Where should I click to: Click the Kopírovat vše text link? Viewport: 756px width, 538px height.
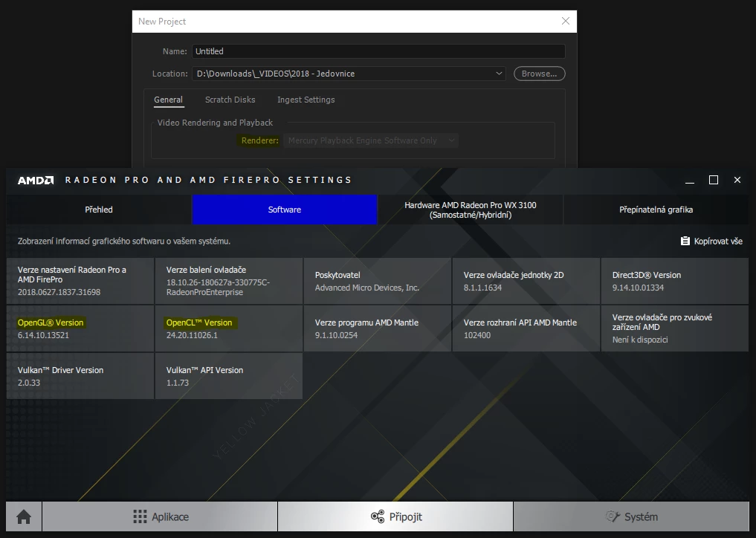click(x=718, y=241)
